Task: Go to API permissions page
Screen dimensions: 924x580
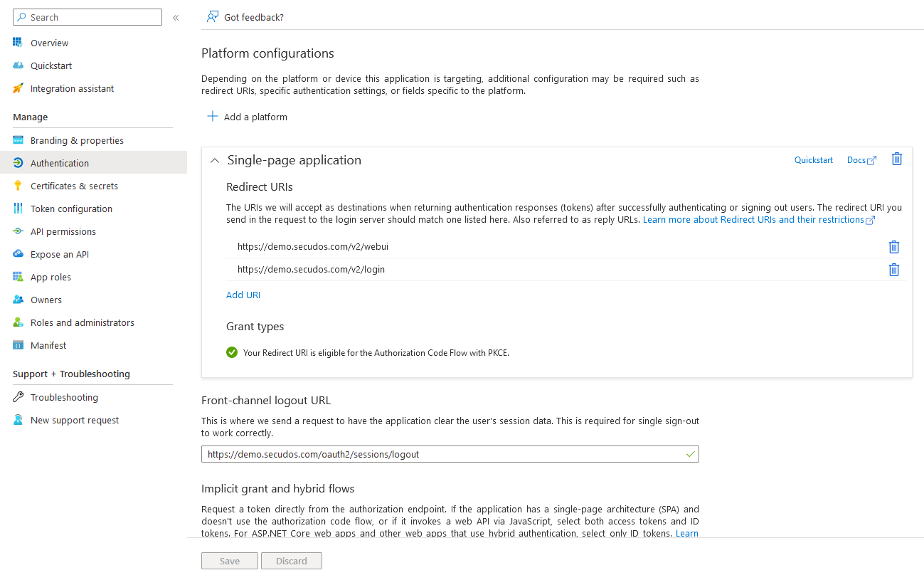Action: point(63,231)
